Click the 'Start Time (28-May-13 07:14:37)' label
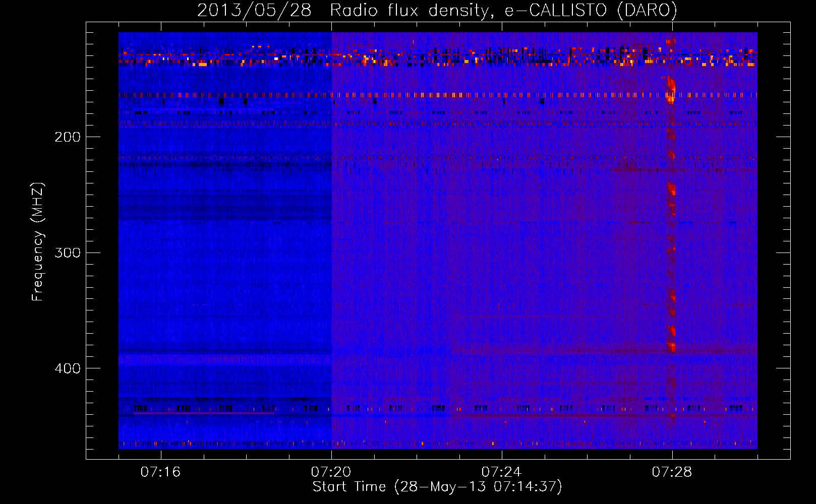Viewport: 816px width, 504px height. 437,487
